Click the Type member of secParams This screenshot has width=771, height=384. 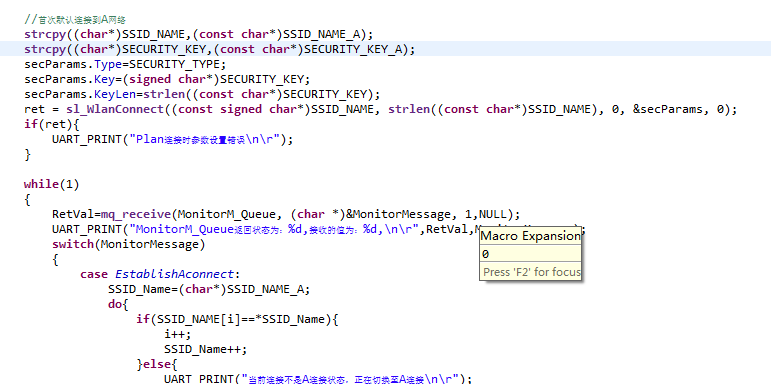pyautogui.click(x=108, y=64)
